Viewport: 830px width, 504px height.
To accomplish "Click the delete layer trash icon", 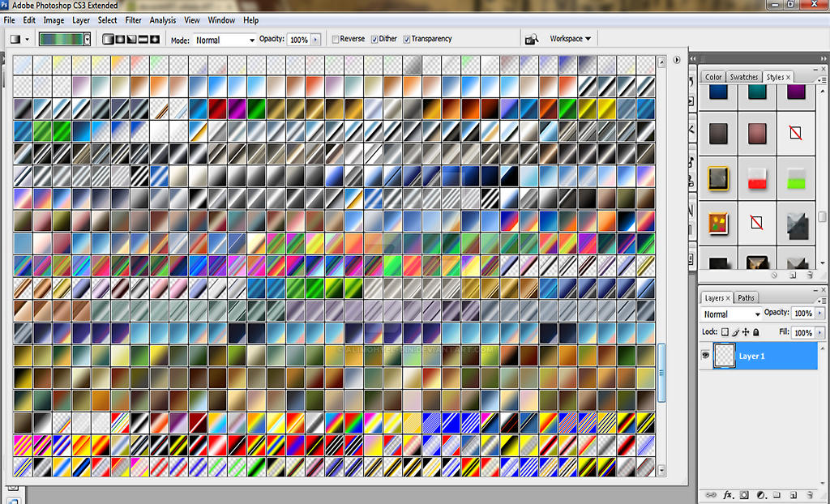I will 809,495.
